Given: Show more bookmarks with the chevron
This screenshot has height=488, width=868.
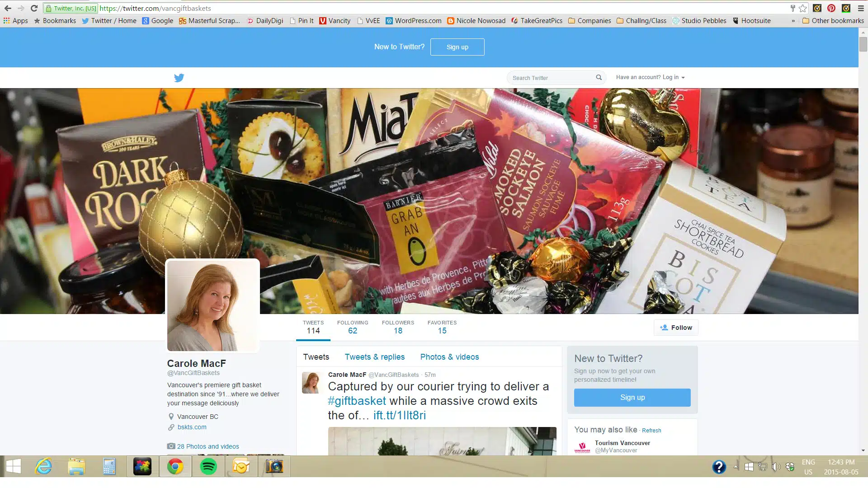Looking at the screenshot, I should tap(793, 21).
